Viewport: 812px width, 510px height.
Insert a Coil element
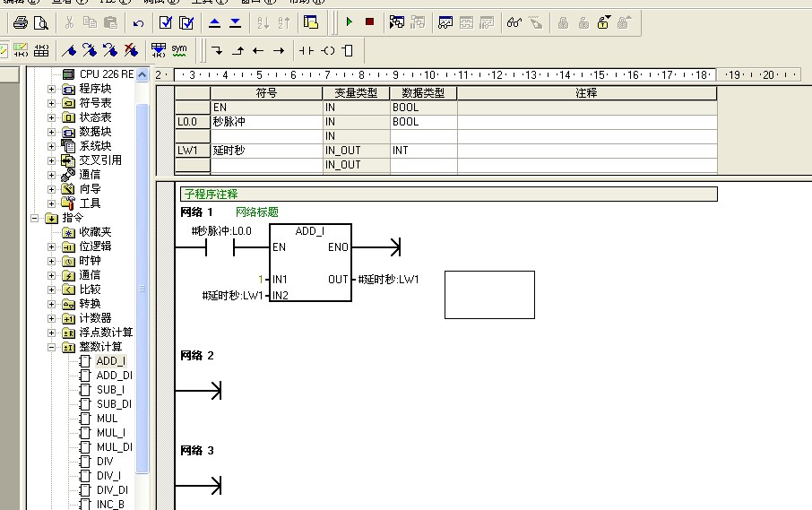[x=328, y=51]
